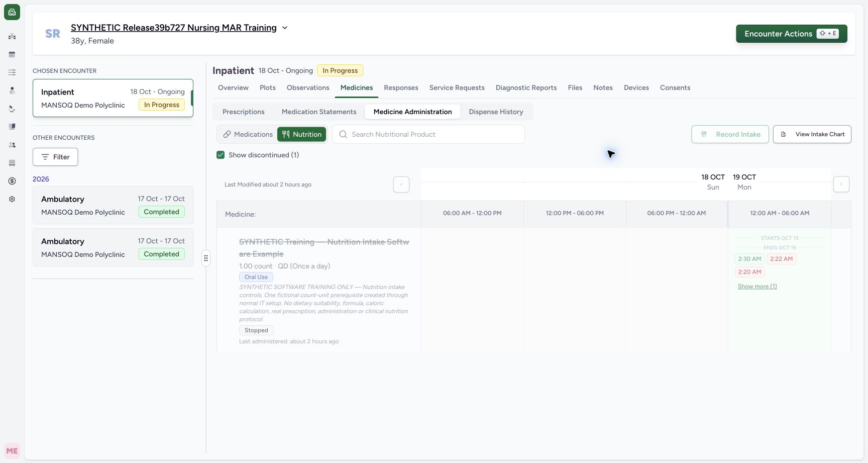The height and width of the screenshot is (463, 868).
Task: Open the settings gear sidebar icon
Action: [x=12, y=199]
